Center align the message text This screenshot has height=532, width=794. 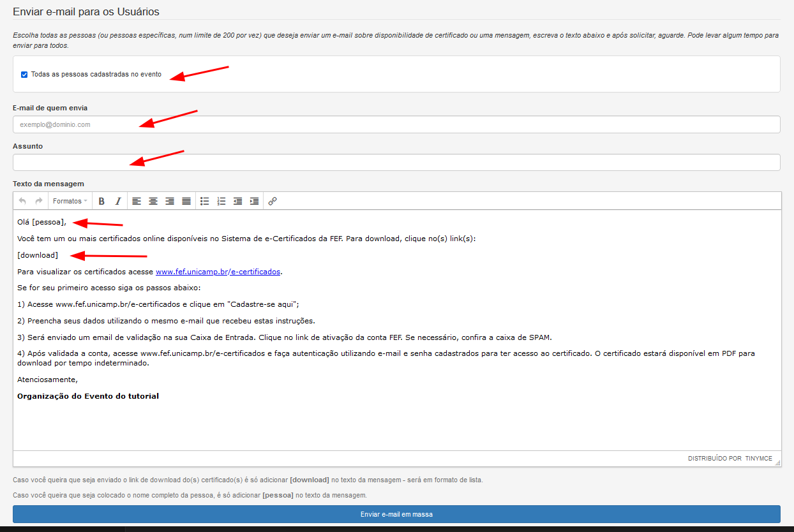[x=153, y=201]
